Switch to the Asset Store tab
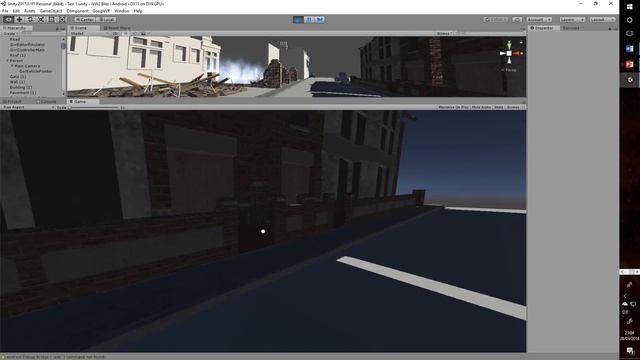The width and height of the screenshot is (640, 360). (117, 28)
